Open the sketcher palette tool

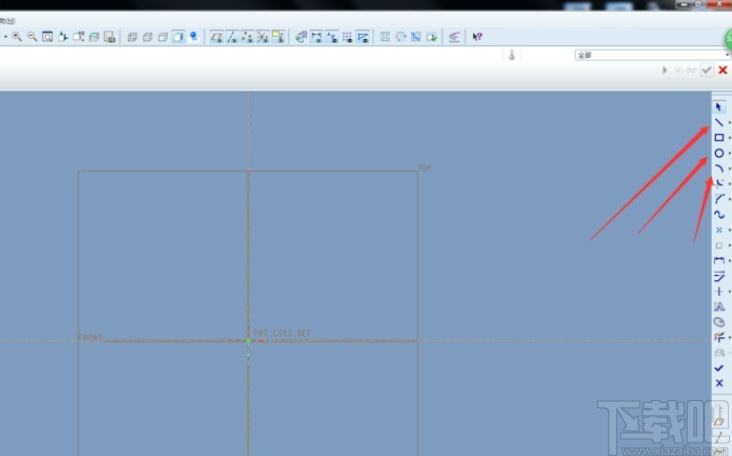719,322
